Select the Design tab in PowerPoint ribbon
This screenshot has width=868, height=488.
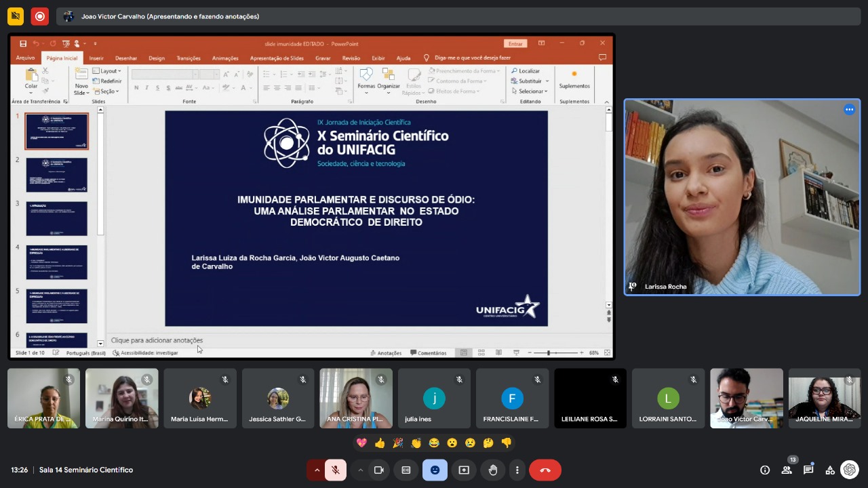point(157,58)
